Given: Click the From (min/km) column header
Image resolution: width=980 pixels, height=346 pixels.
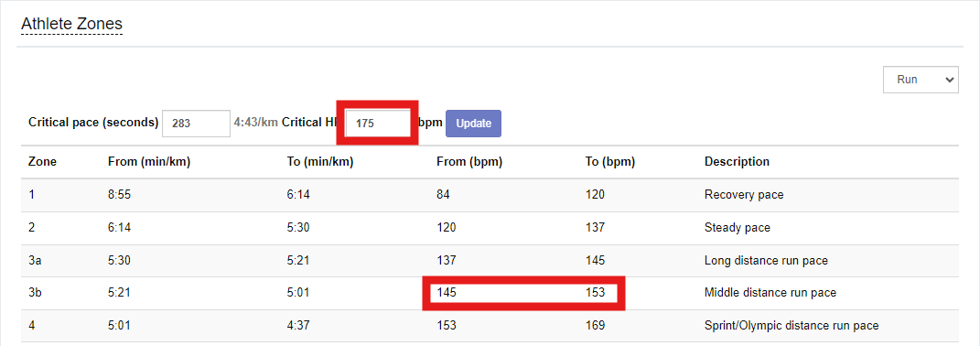Looking at the screenshot, I should 149,161.
